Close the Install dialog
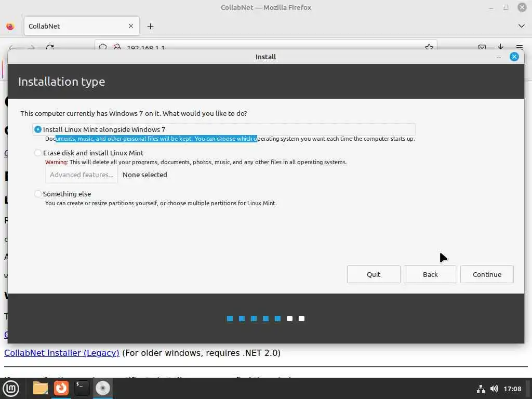Screen dimensions: 532x399 514,57
